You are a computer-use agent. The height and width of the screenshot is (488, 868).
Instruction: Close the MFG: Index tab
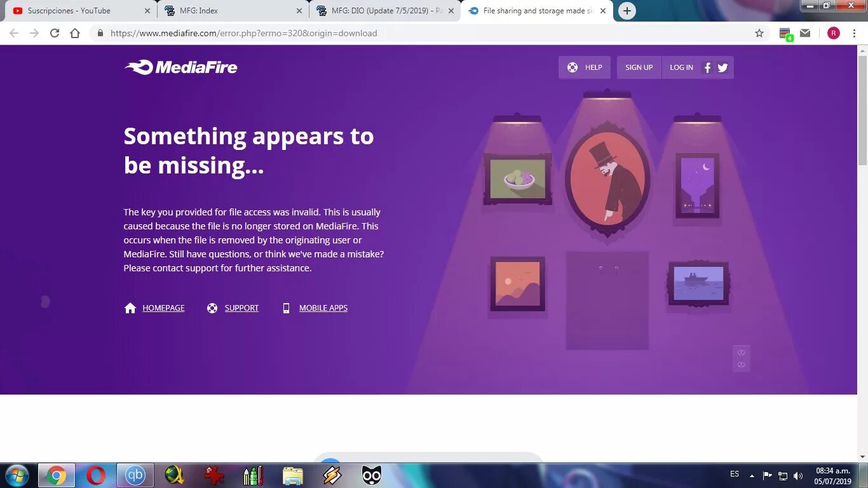click(299, 11)
